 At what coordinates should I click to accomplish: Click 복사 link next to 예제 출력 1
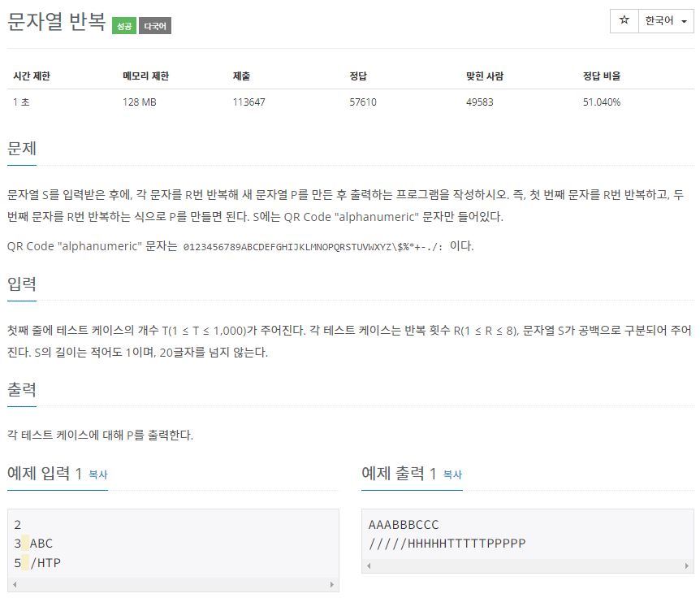(452, 474)
